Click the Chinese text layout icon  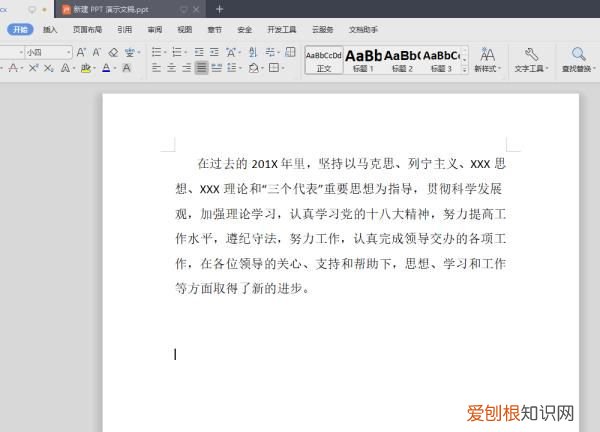point(231,52)
